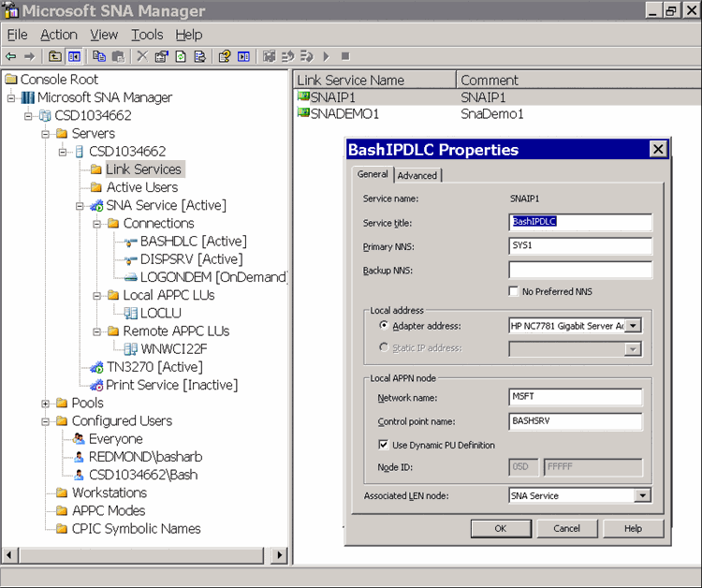Click the BASHDLC connection icon

tap(130, 243)
